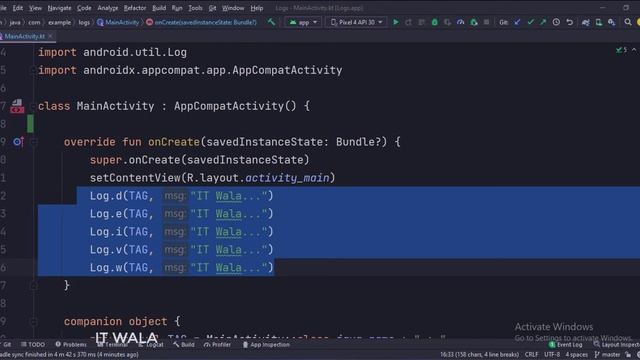Open the Edit menu
The image size is (640, 360).
(x=18, y=8)
